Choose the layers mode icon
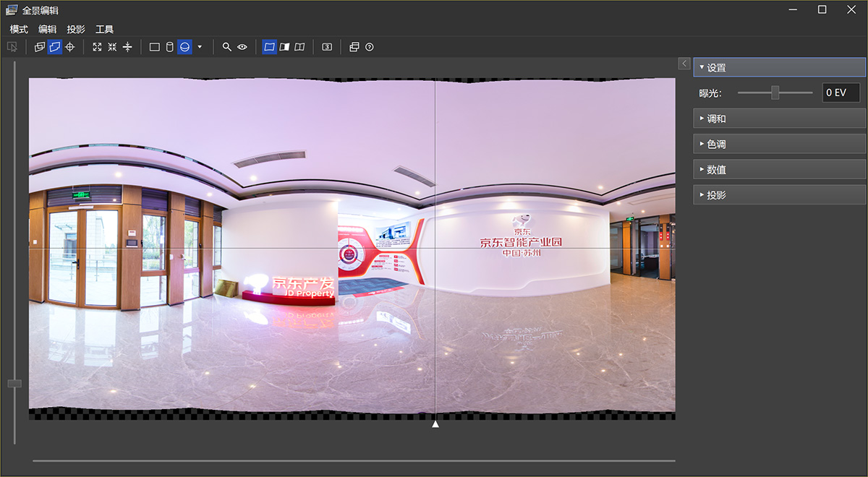This screenshot has height=477, width=868. point(40,47)
